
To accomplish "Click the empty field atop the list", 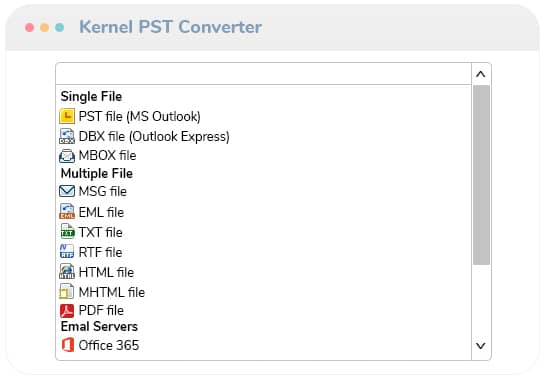I will (263, 74).
